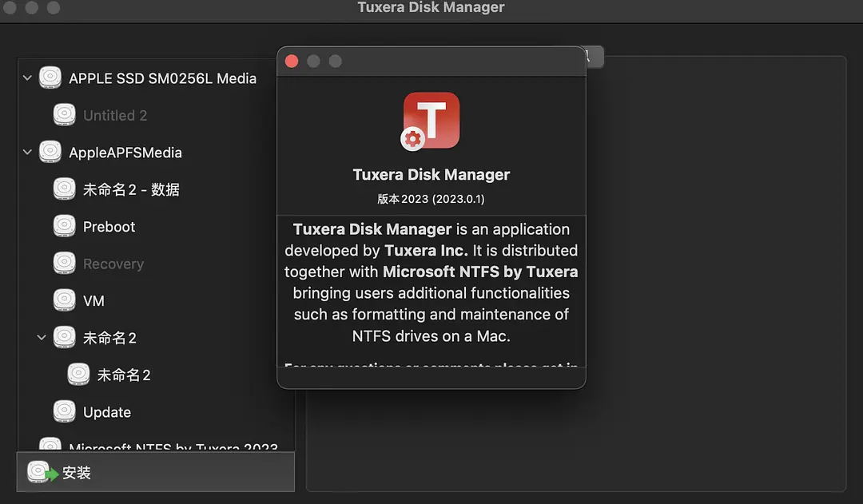Click the 安装 button at bottom
The height and width of the screenshot is (504, 863).
click(156, 472)
